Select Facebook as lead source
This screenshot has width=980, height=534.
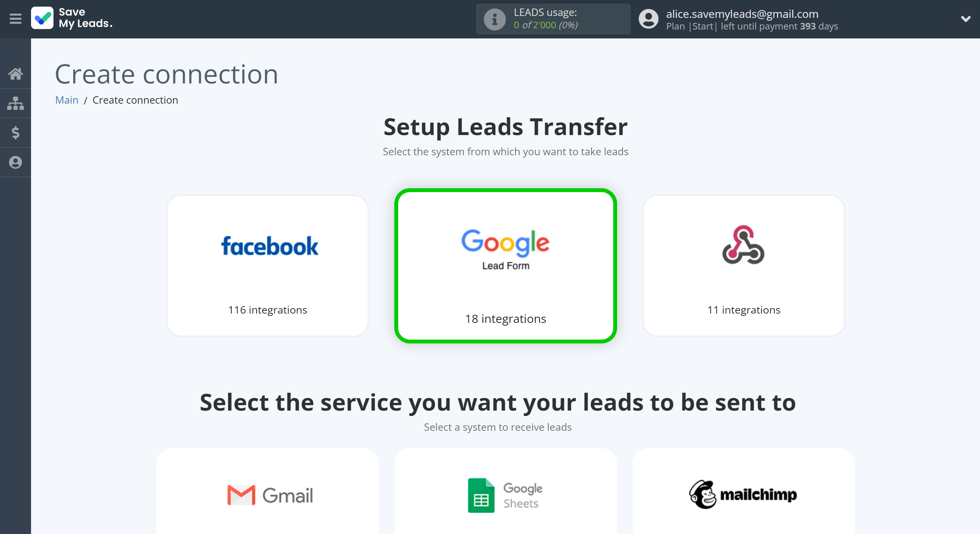(x=268, y=263)
